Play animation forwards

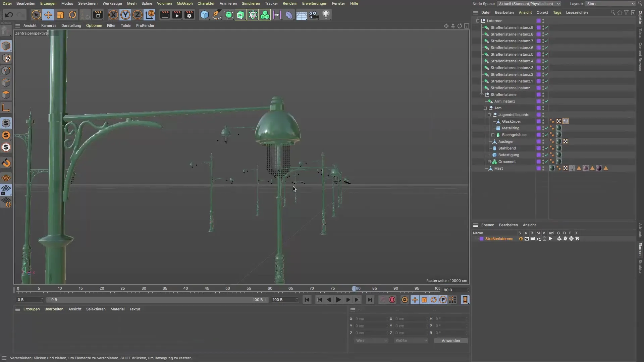[338, 300]
